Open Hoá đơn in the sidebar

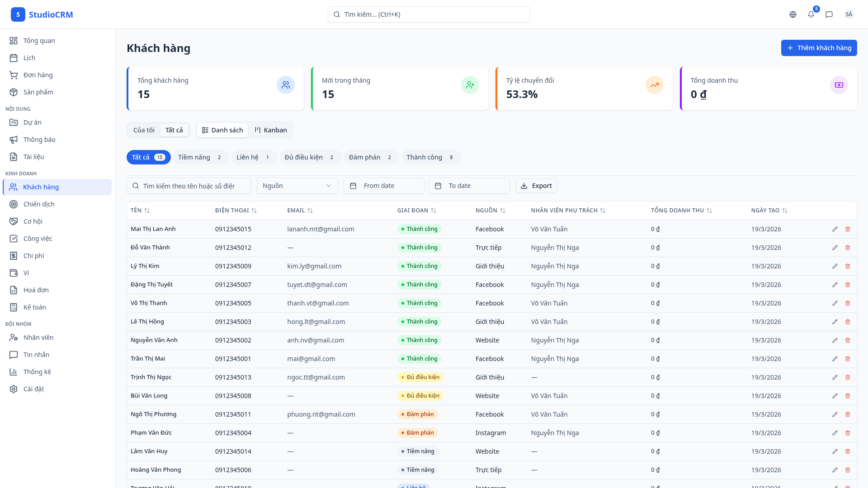(x=36, y=290)
